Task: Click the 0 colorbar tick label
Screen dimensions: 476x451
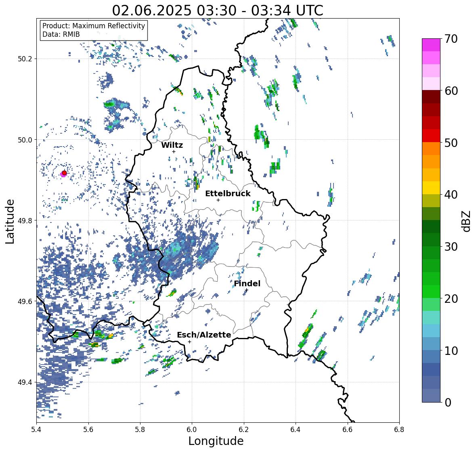Action: click(448, 403)
